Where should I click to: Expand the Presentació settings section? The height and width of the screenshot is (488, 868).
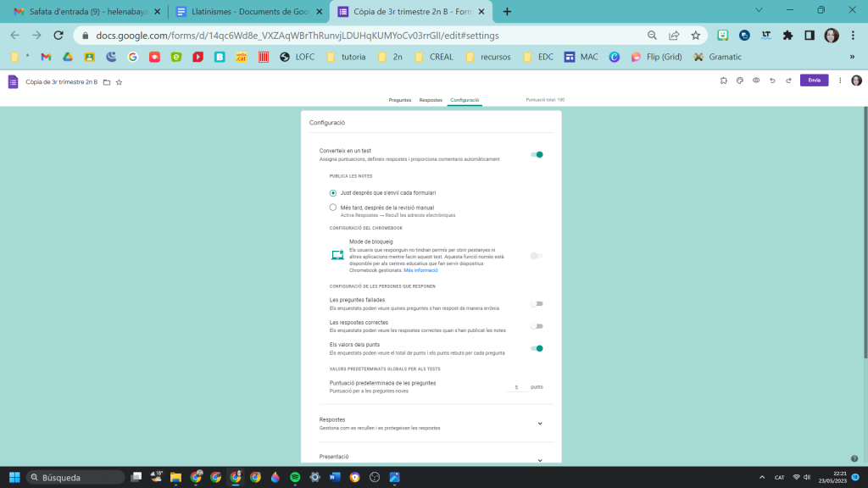(540, 459)
